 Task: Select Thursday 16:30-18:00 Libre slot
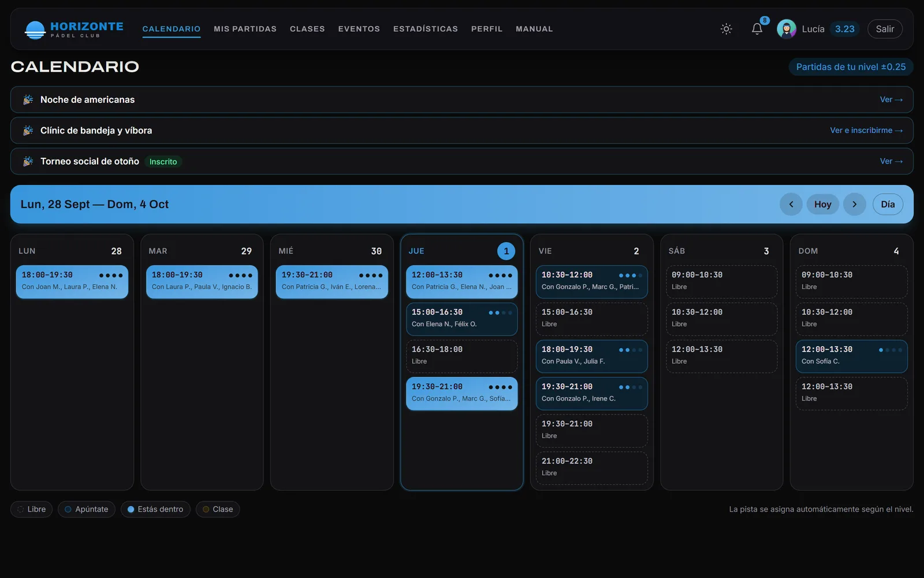[x=462, y=357]
